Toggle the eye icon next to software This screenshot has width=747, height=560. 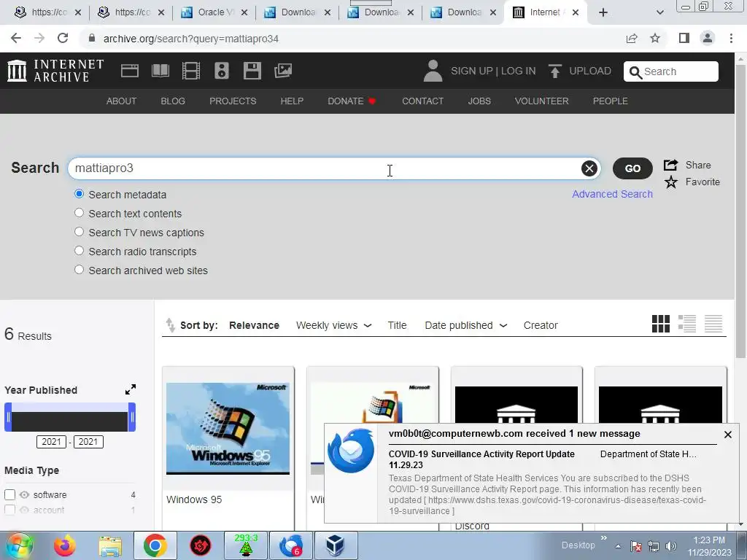(24, 495)
